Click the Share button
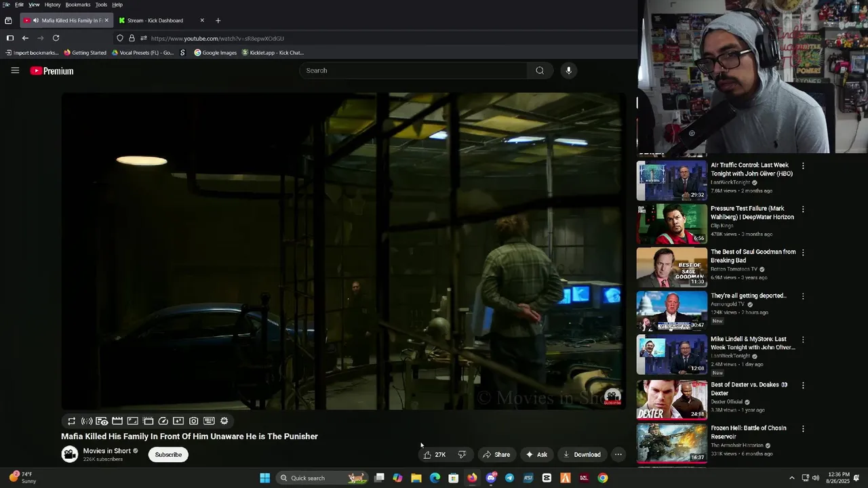The image size is (868, 488). [x=496, y=455]
